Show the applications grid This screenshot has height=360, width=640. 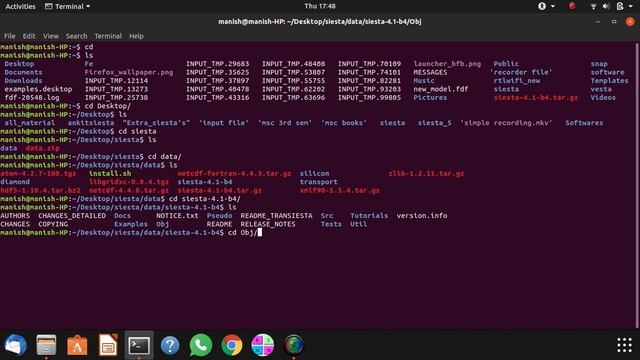click(x=624, y=345)
